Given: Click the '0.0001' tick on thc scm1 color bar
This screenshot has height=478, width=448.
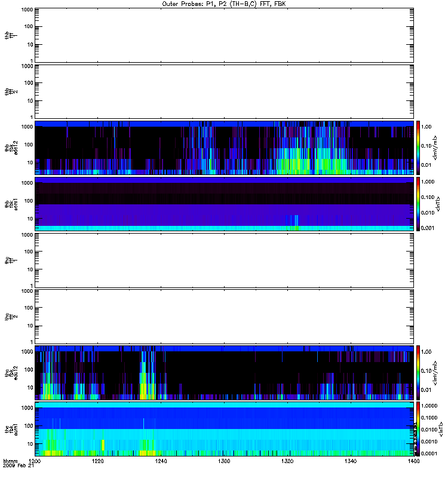Looking at the screenshot, I should click(429, 454).
